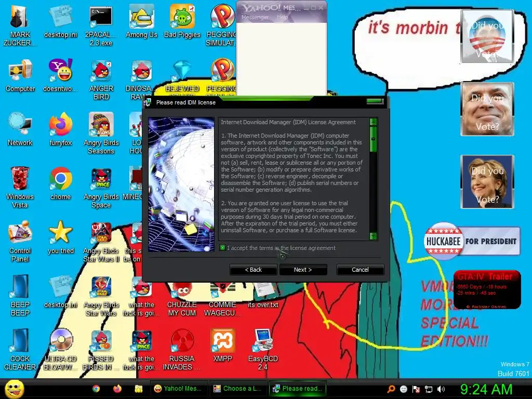Click the magnifier search tray icon
Screen dimensions: 532x399
tap(391, 389)
